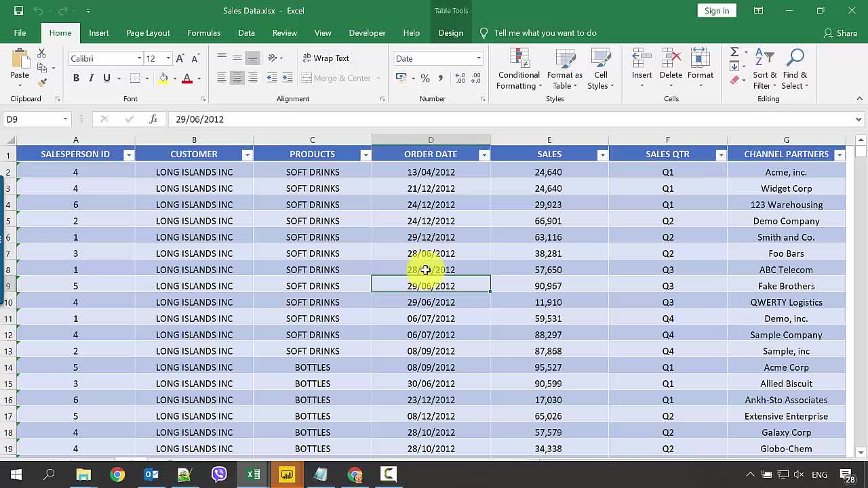The image size is (868, 488).
Task: Click the Share button
Action: pyautogui.click(x=840, y=33)
